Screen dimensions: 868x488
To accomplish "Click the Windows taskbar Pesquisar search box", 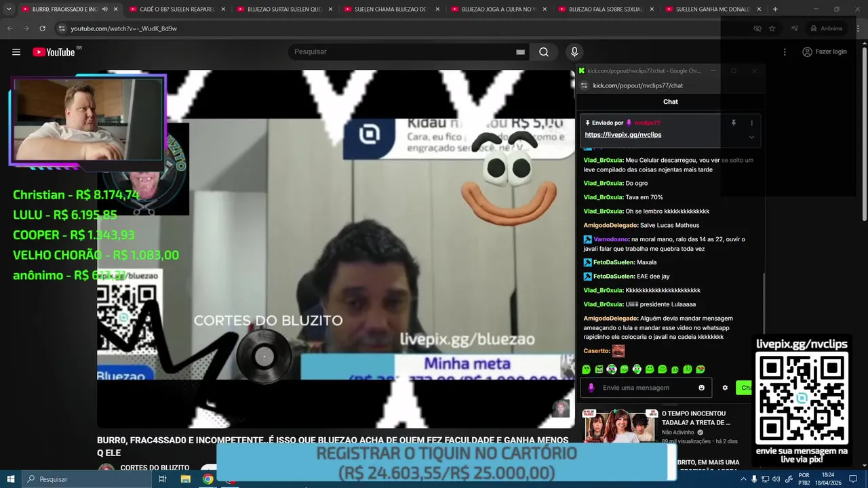I will click(x=86, y=479).
